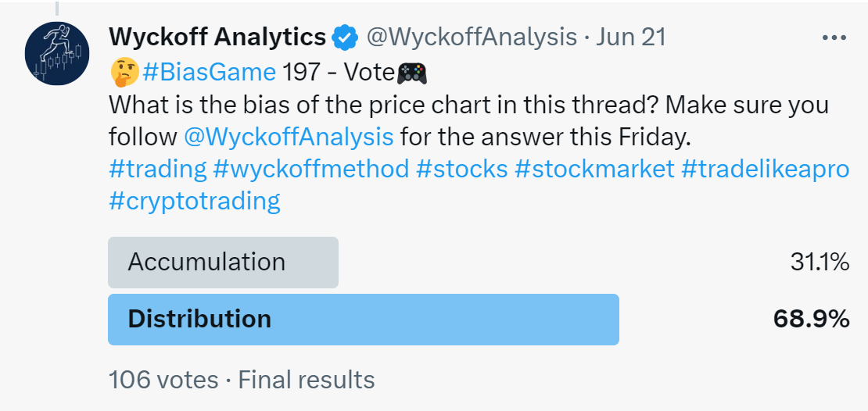Screen dimensions: 868x411
Task: Open the three-dot more options menu
Action: [x=835, y=38]
